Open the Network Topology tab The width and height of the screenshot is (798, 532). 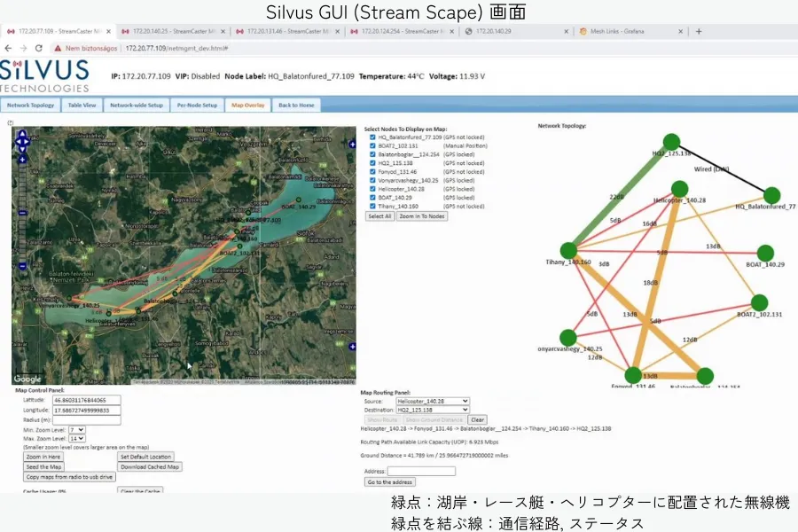(30, 106)
